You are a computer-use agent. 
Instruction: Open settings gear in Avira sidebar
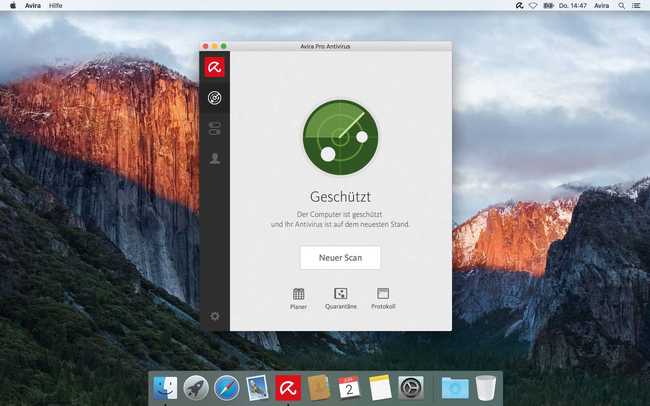[x=214, y=316]
